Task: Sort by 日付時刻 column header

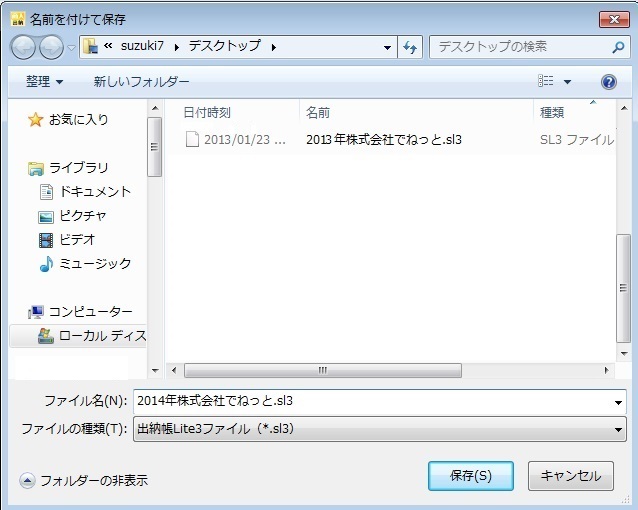Action: pos(207,112)
